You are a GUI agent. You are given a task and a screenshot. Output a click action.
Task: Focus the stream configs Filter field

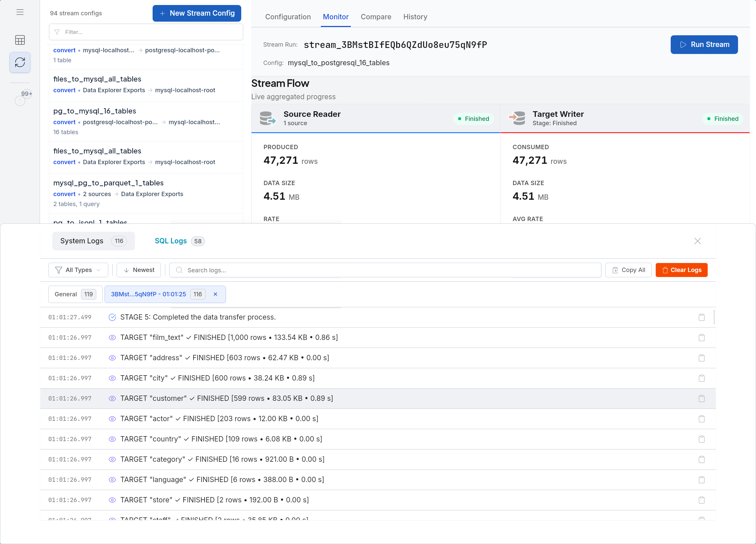[146, 32]
